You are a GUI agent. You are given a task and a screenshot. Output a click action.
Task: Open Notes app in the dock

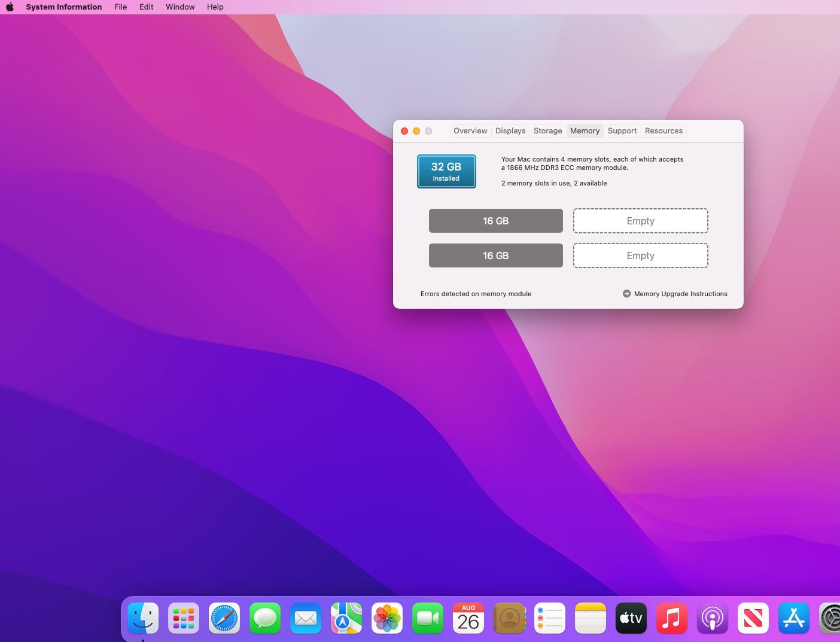591,618
